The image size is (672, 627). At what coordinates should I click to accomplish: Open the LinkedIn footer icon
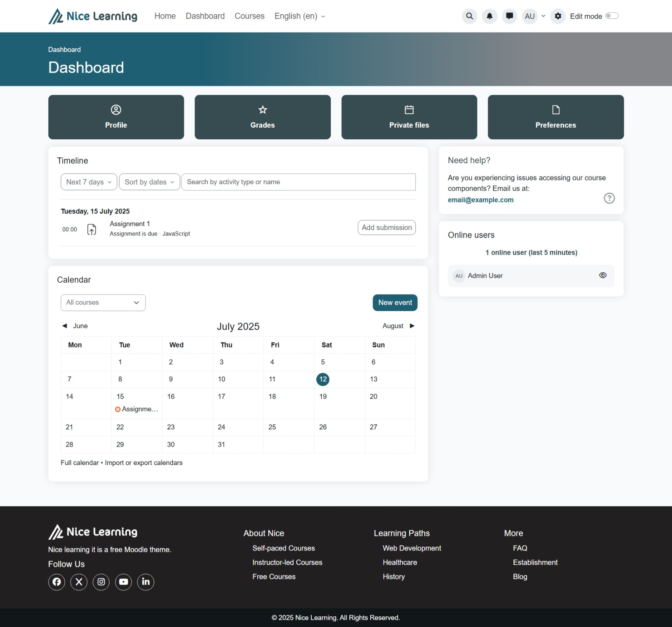pos(146,582)
